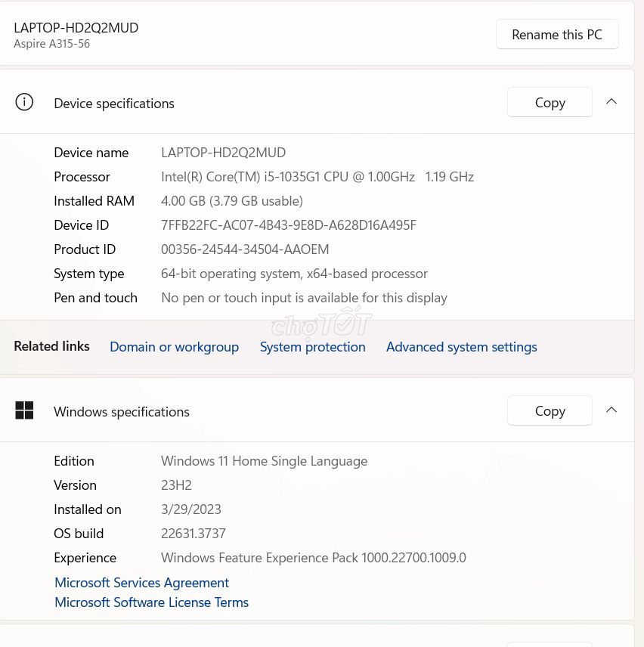Select the Version value 23H2
The width and height of the screenshot is (644, 647).
click(176, 485)
